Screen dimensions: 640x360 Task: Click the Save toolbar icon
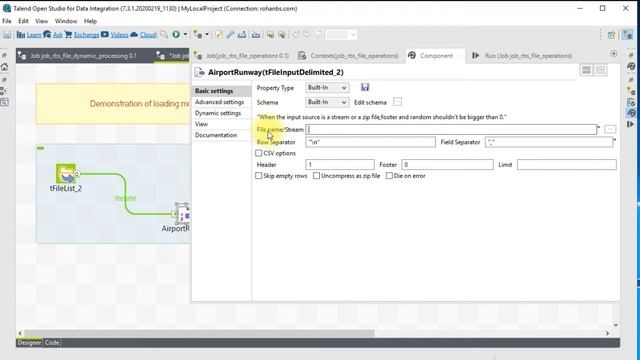[7, 35]
